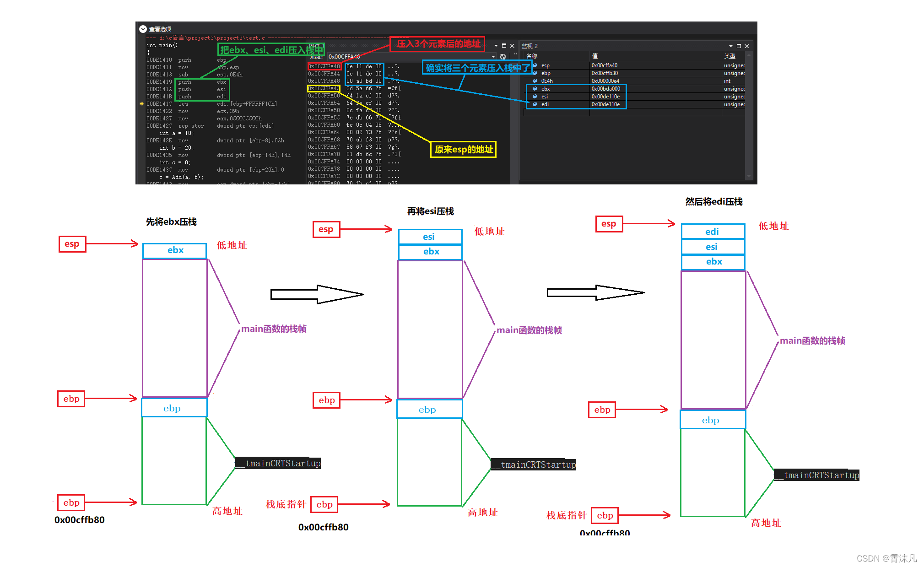Screen dimensions: 924x567
Task: Click the esp variable icon in watch
Action: (x=535, y=65)
